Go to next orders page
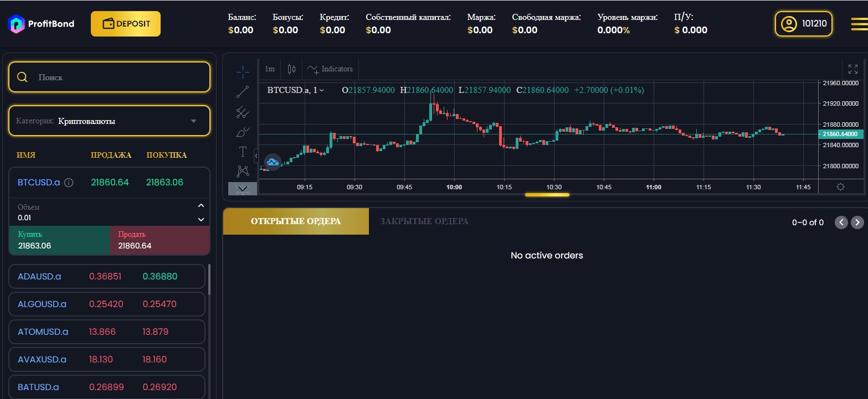The height and width of the screenshot is (399, 868). (x=857, y=222)
